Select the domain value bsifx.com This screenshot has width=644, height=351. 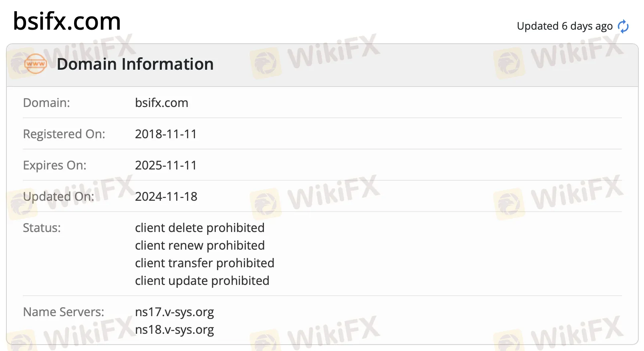[x=161, y=103]
